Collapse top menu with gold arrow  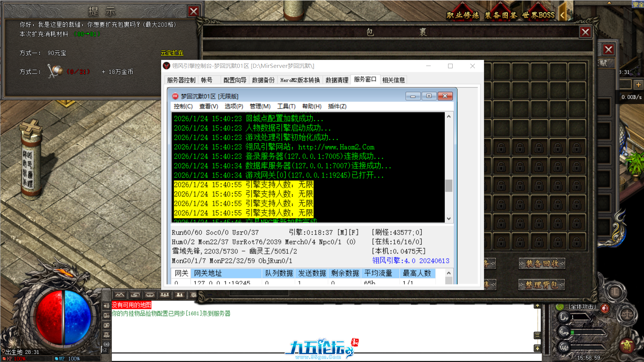click(563, 15)
